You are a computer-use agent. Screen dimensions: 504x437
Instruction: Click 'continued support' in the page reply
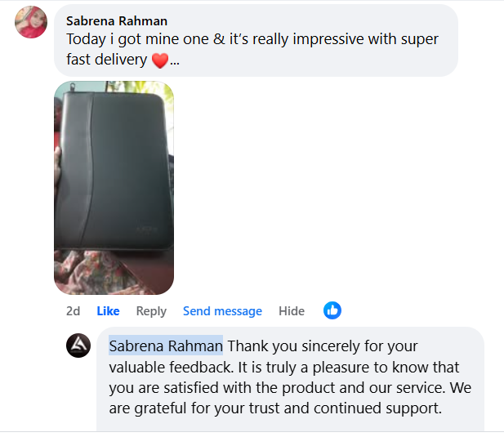pos(377,408)
